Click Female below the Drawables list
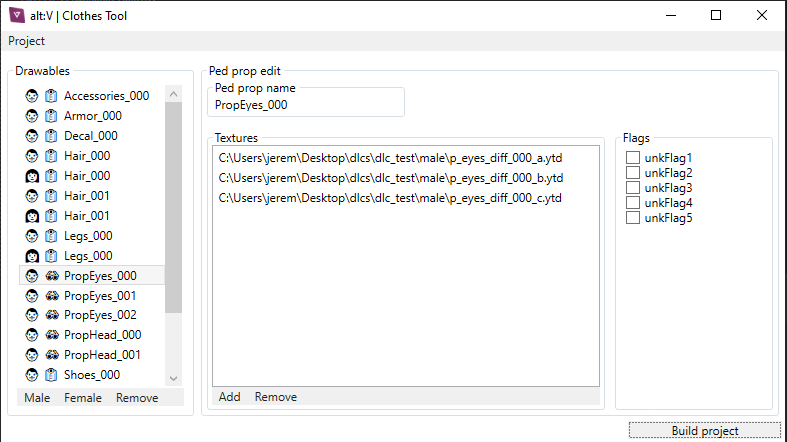Image resolution: width=787 pixels, height=442 pixels. point(83,398)
